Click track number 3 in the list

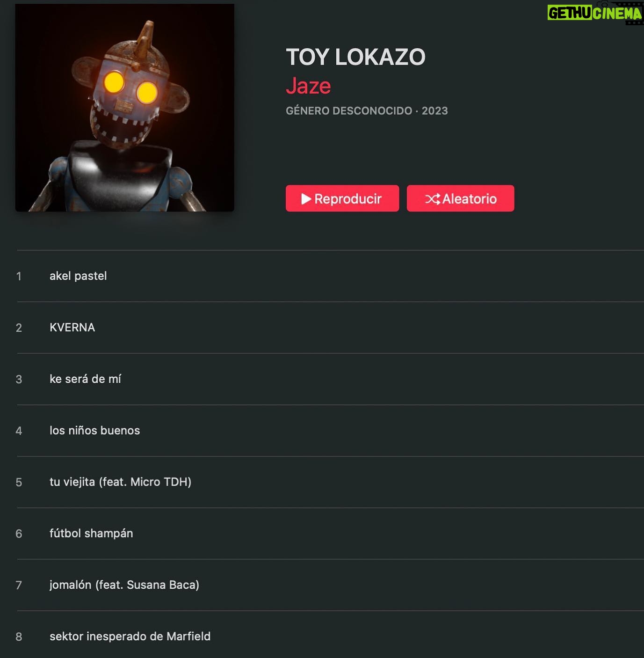(19, 380)
